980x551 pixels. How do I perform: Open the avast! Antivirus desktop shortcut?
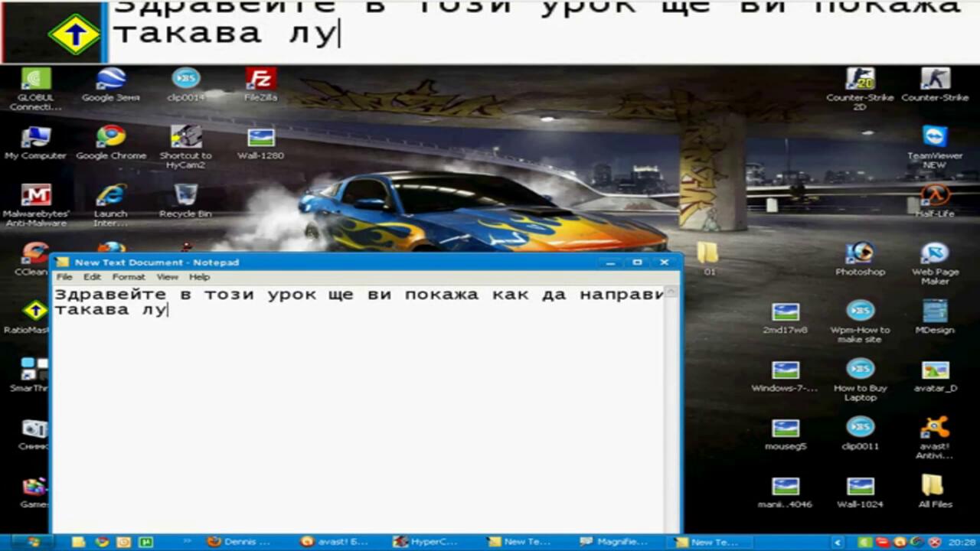click(934, 429)
